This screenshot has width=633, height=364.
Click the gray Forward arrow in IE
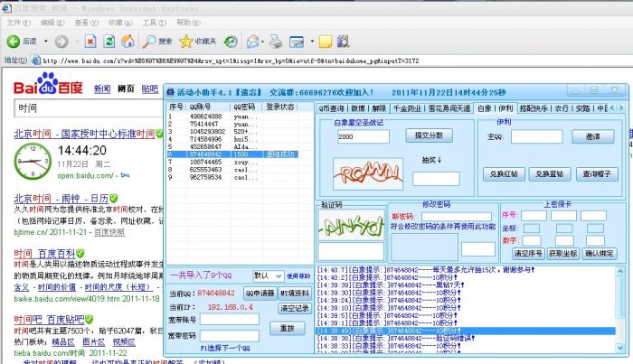[61, 42]
